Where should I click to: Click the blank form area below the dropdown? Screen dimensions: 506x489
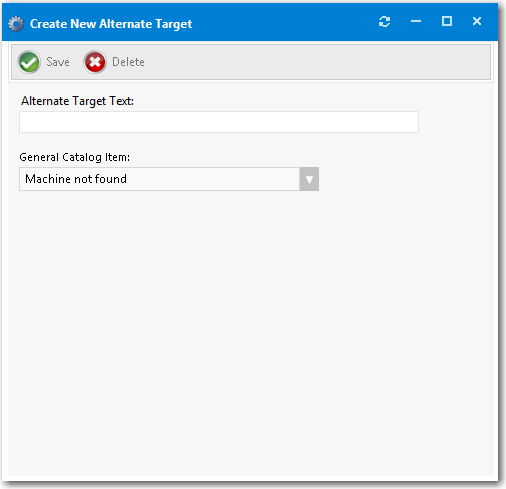tap(250, 333)
